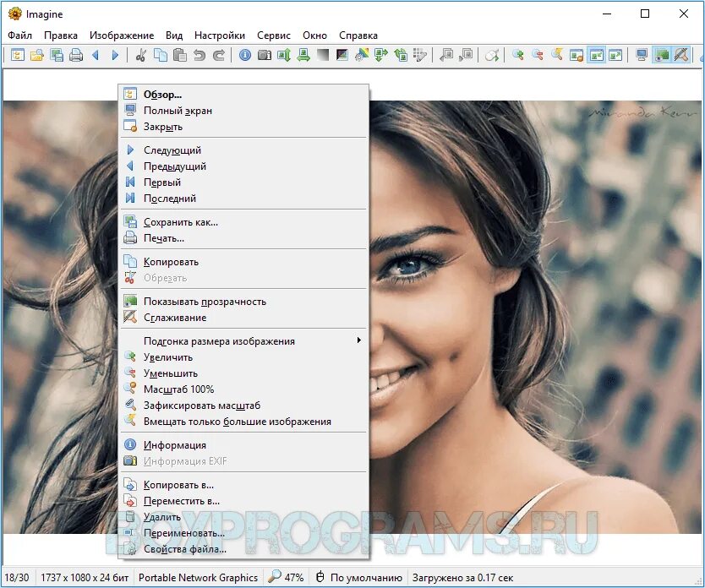Screen dimensions: 705x588
Task: Open the Вид menu
Action: (174, 35)
